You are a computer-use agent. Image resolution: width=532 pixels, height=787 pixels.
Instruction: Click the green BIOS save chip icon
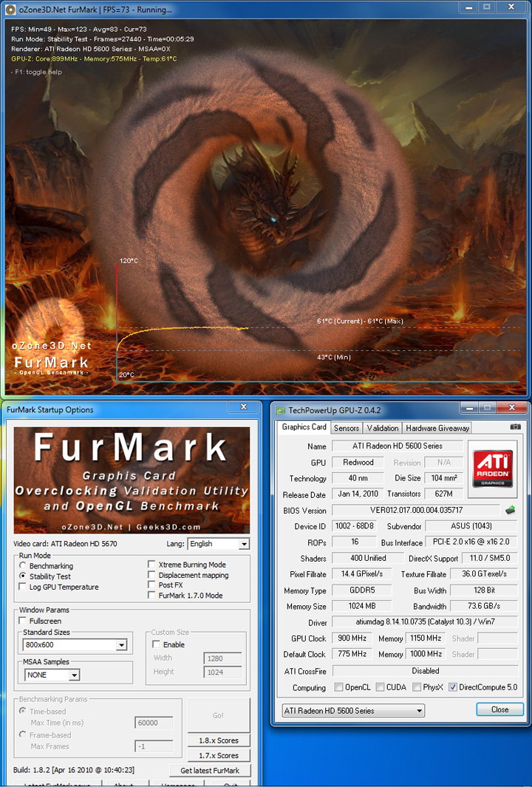point(511,510)
